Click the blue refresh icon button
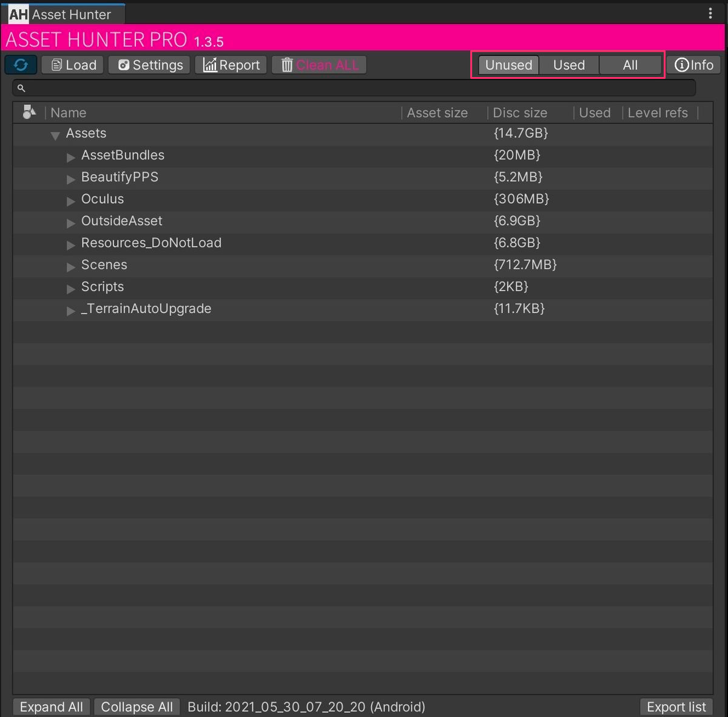The width and height of the screenshot is (728, 717). click(x=21, y=65)
